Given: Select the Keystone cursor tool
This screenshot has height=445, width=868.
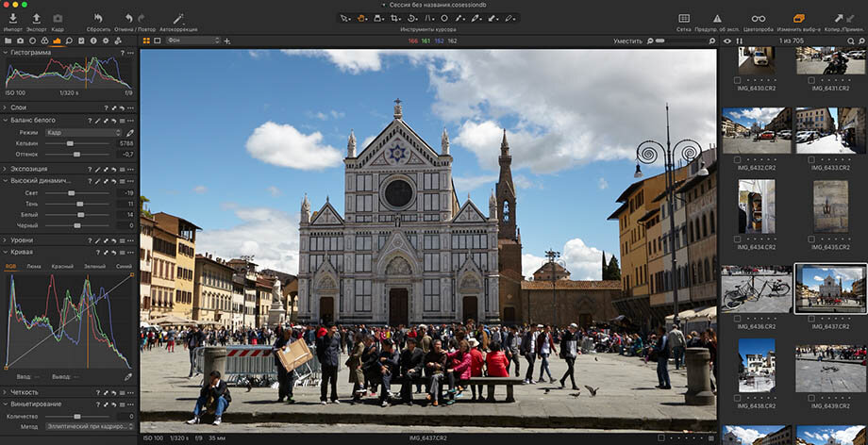Looking at the screenshot, I should tap(428, 18).
